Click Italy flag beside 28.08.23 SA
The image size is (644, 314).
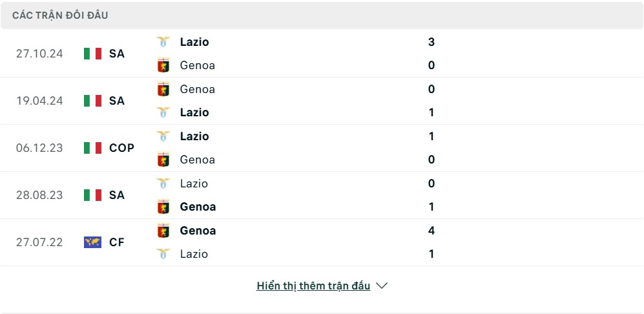tap(92, 195)
